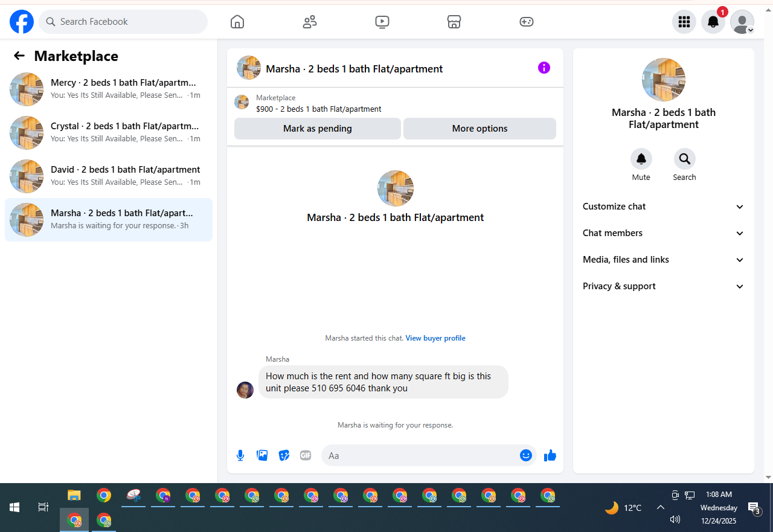Open the nine-dot Menu grid icon

[684, 22]
